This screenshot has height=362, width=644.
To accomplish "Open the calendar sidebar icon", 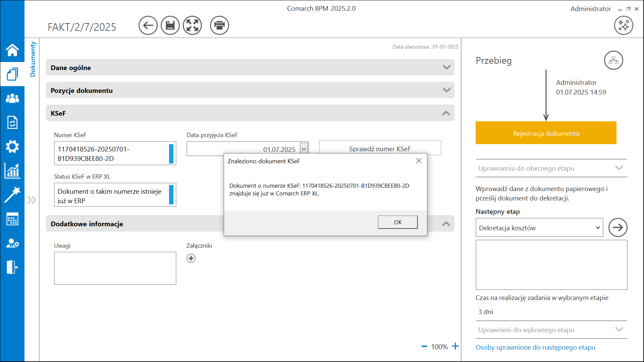I will (12, 219).
